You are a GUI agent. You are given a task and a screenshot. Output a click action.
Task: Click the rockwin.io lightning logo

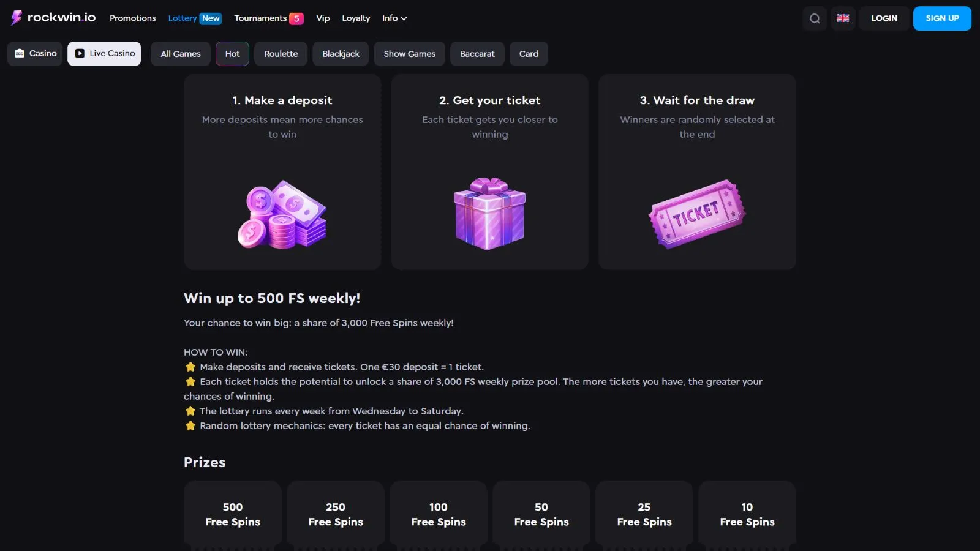(x=17, y=18)
